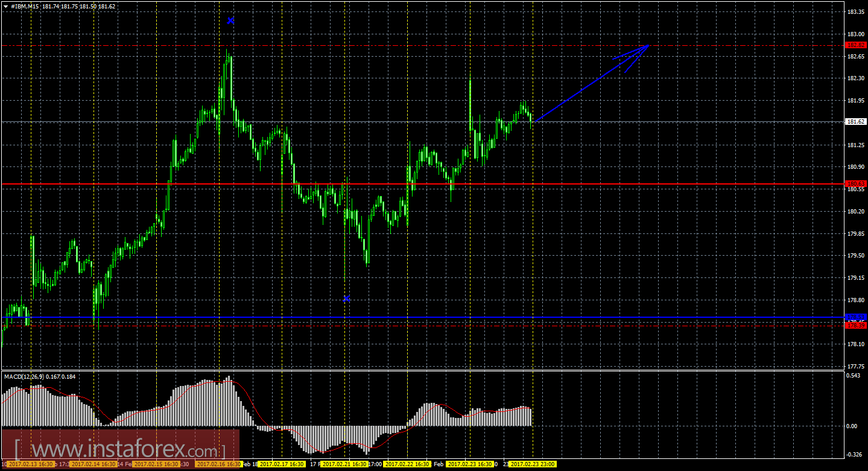
Task: Click the 180.90 price scale value
Action: (x=857, y=167)
